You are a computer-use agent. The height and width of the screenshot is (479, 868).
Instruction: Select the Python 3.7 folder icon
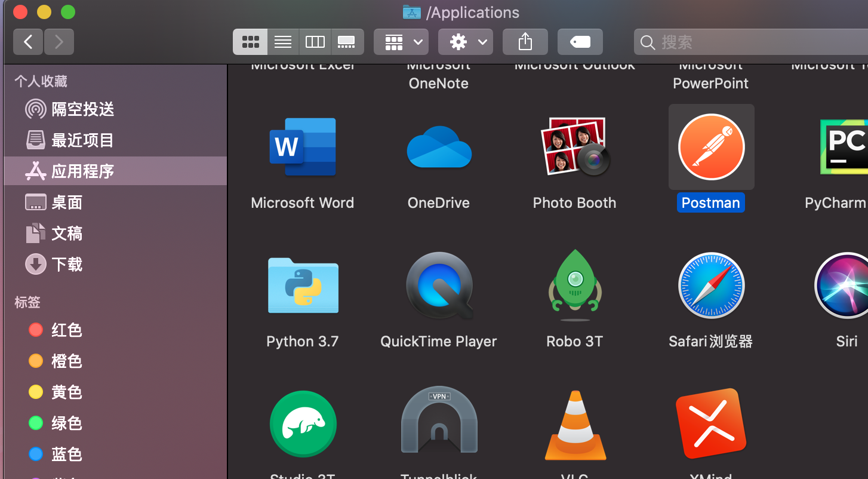coord(303,285)
